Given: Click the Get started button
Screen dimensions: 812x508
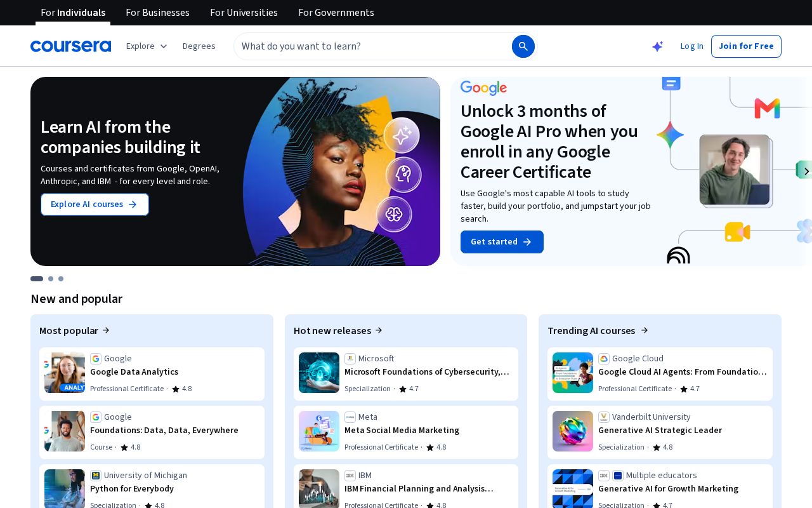Looking at the screenshot, I should click(x=502, y=242).
